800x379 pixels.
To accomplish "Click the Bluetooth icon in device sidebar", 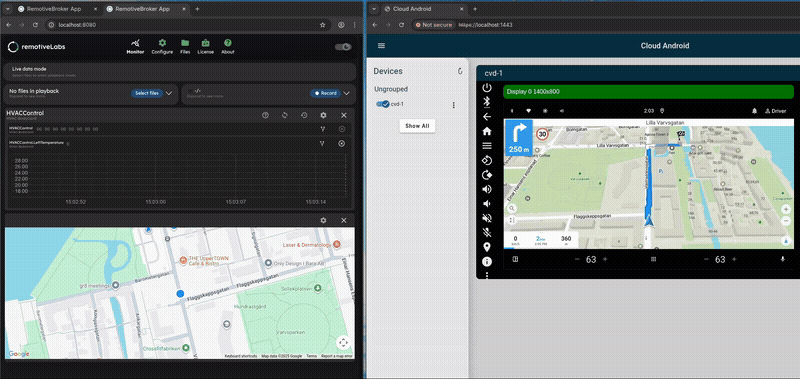I will coord(487,102).
